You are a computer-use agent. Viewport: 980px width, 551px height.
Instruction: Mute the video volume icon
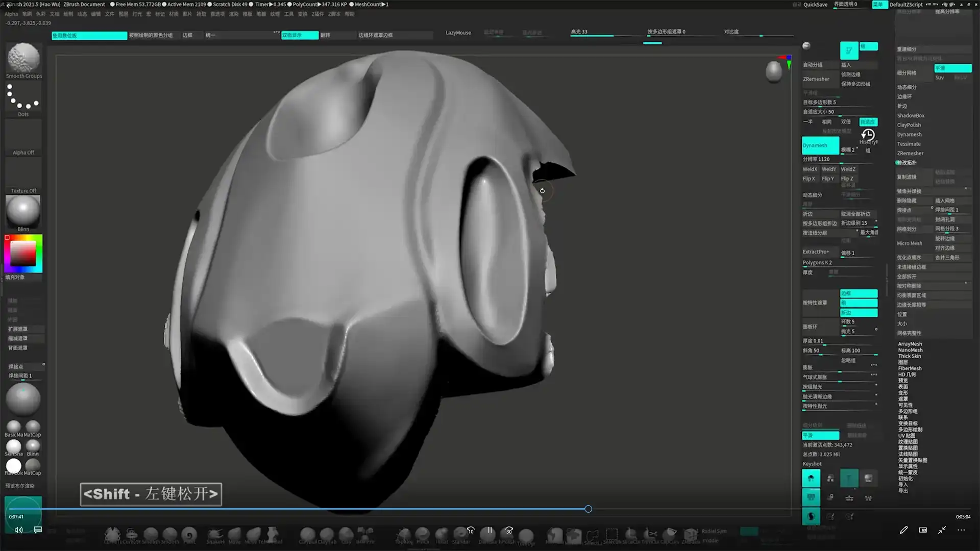coord(18,530)
